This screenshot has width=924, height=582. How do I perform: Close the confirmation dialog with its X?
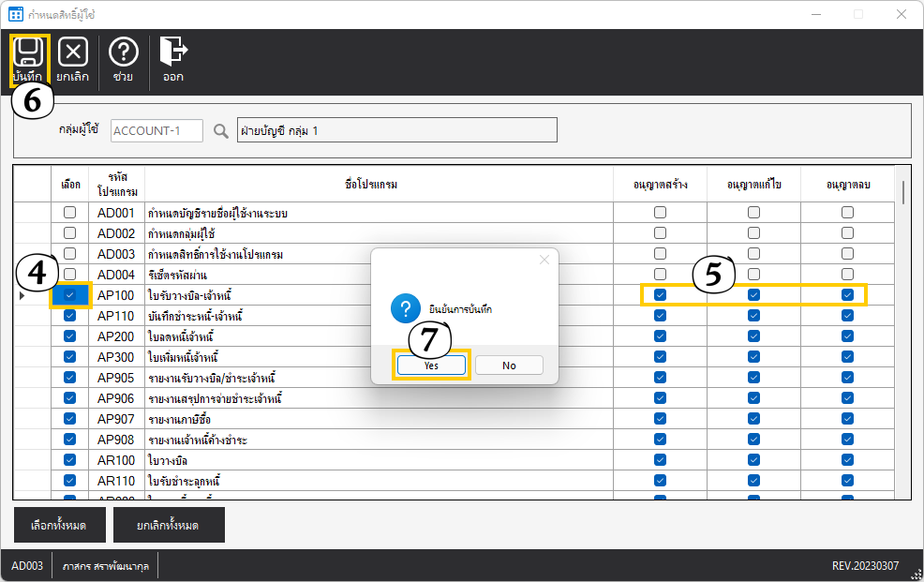(544, 260)
